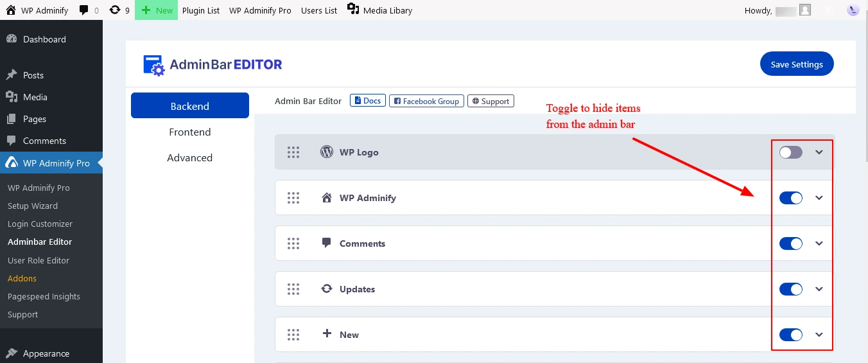Open Users List in admin bar

click(319, 10)
